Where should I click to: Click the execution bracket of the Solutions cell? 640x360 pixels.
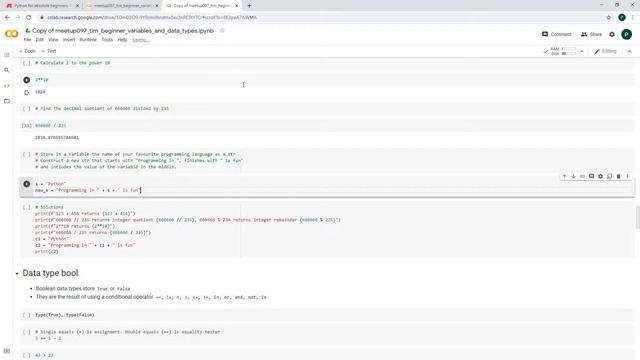[x=27, y=207]
